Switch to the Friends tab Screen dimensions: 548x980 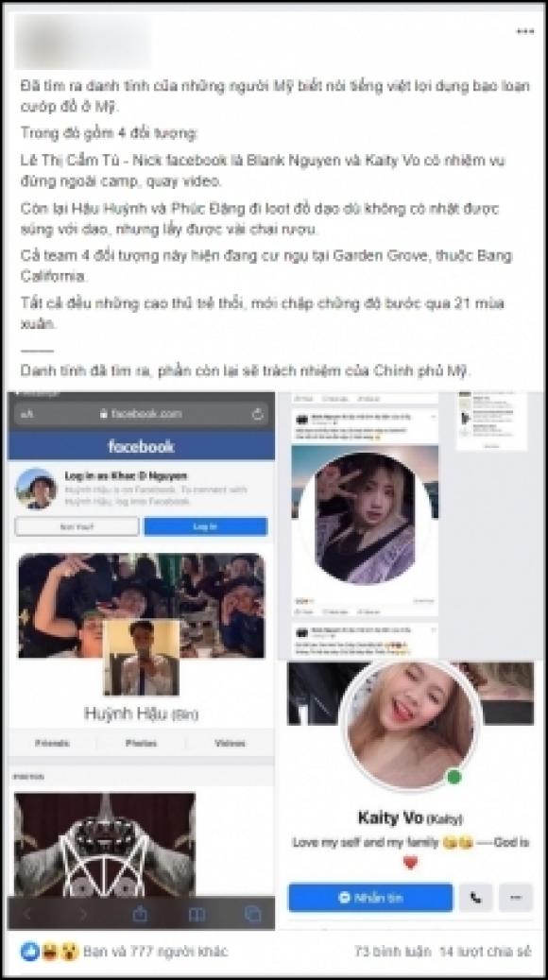(x=52, y=743)
